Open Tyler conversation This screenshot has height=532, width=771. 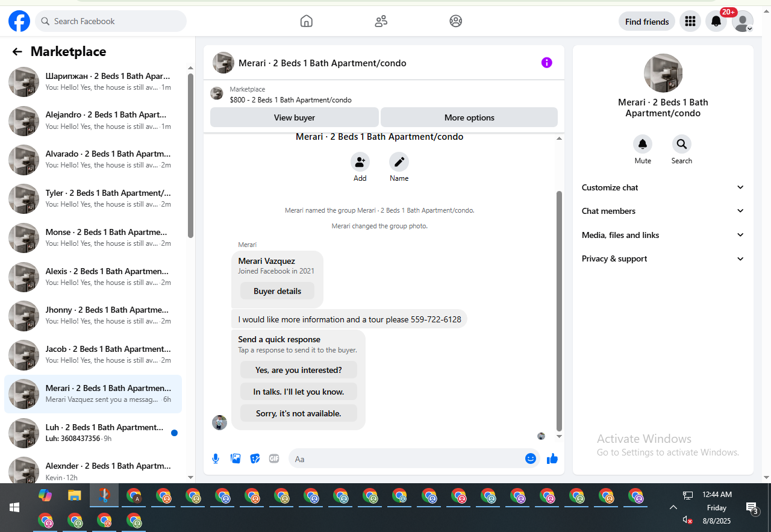[93, 199]
